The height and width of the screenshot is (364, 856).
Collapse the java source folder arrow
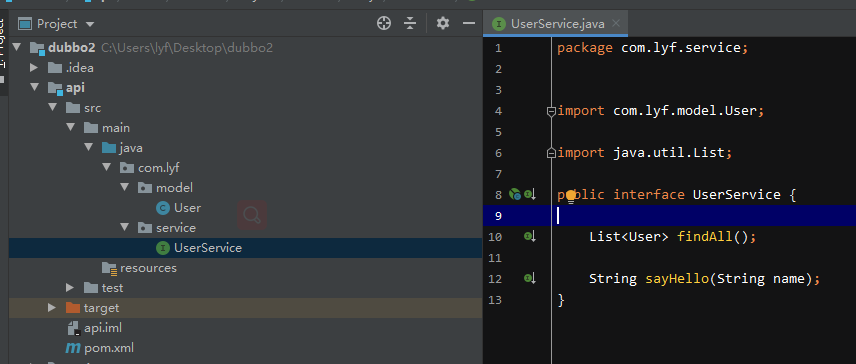(x=88, y=147)
